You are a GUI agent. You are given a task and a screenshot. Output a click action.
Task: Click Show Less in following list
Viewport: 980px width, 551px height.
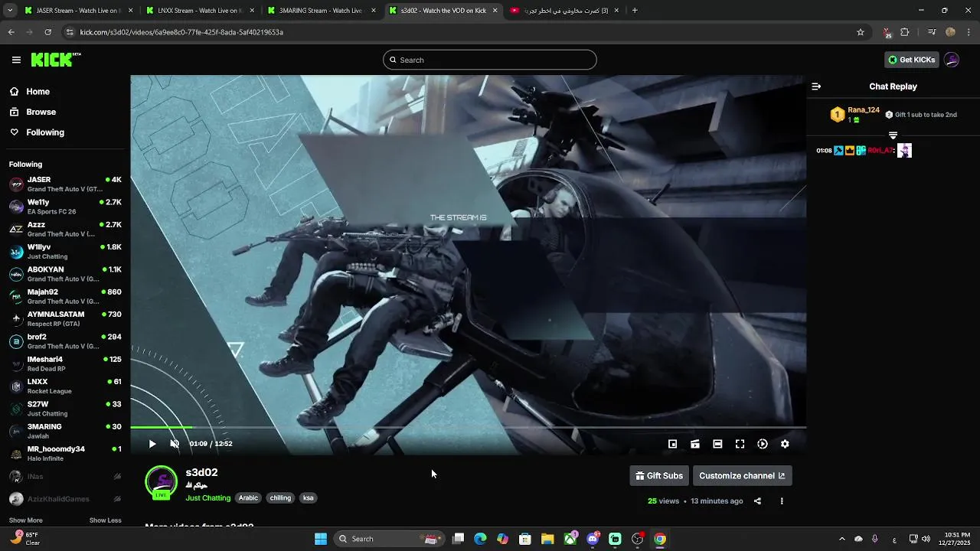point(105,520)
